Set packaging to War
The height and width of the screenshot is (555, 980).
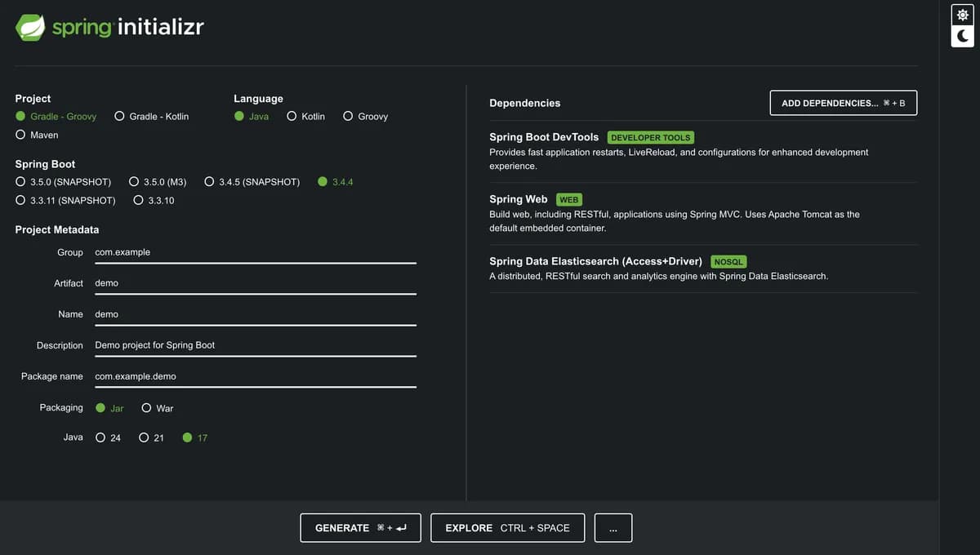158,408
